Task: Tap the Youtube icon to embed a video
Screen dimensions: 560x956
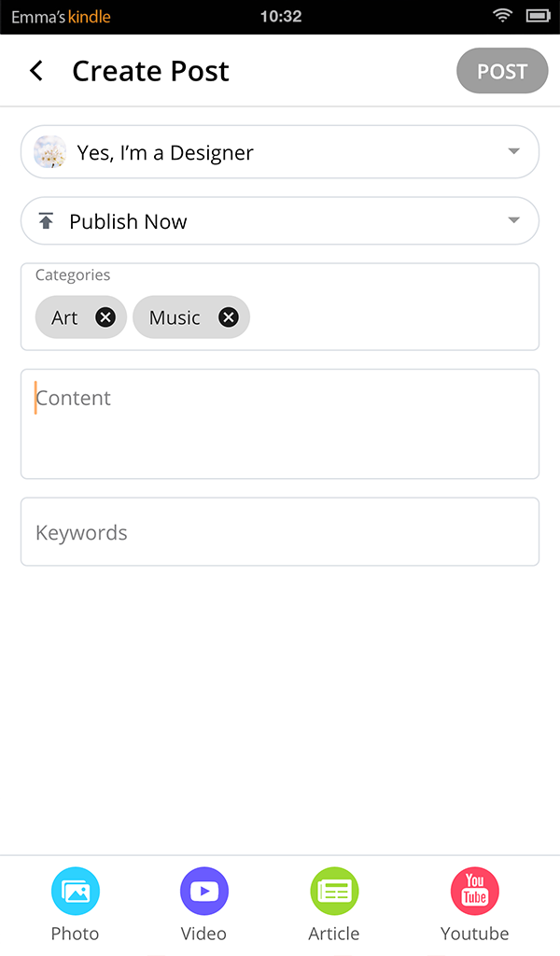Action: [x=474, y=891]
